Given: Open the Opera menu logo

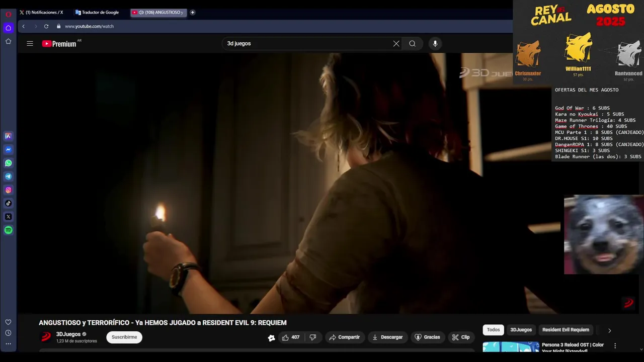Looking at the screenshot, I should point(8,14).
